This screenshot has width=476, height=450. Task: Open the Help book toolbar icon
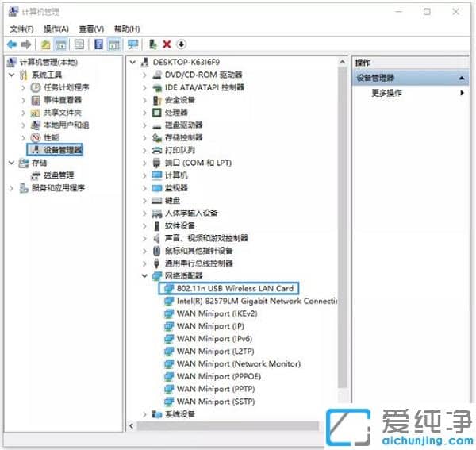tap(98, 44)
